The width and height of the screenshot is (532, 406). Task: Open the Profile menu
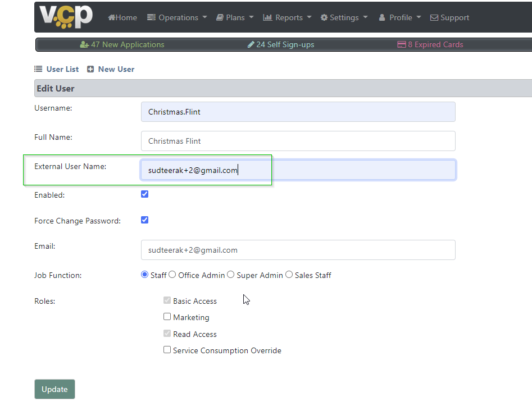click(x=400, y=17)
